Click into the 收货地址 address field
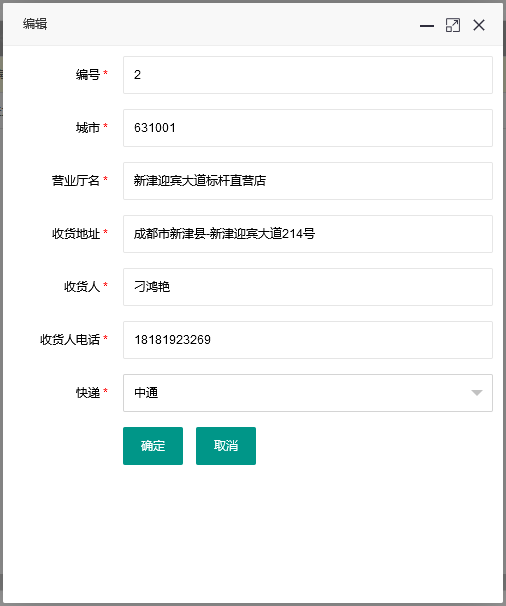506x606 pixels. 308,234
